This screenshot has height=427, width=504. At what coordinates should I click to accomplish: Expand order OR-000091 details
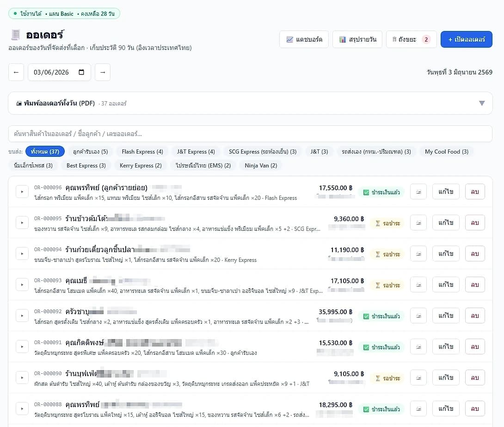tap(22, 347)
